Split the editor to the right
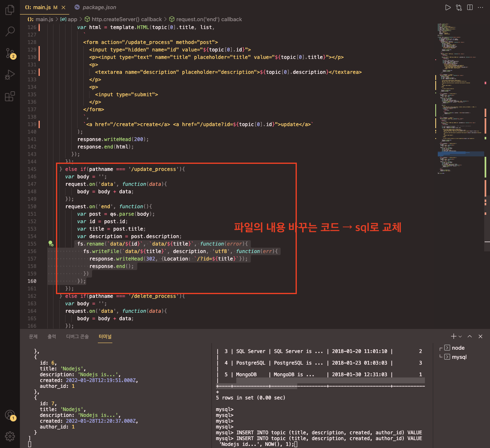The width and height of the screenshot is (490, 448). (470, 7)
